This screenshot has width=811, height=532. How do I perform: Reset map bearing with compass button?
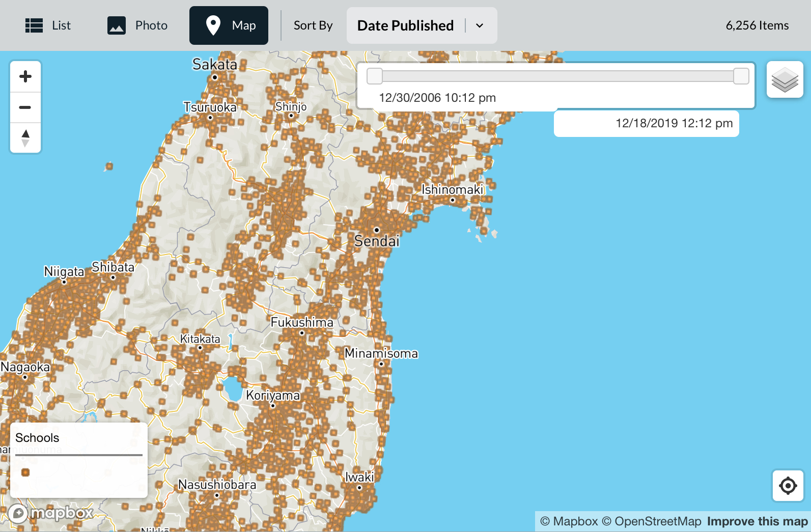[25, 138]
